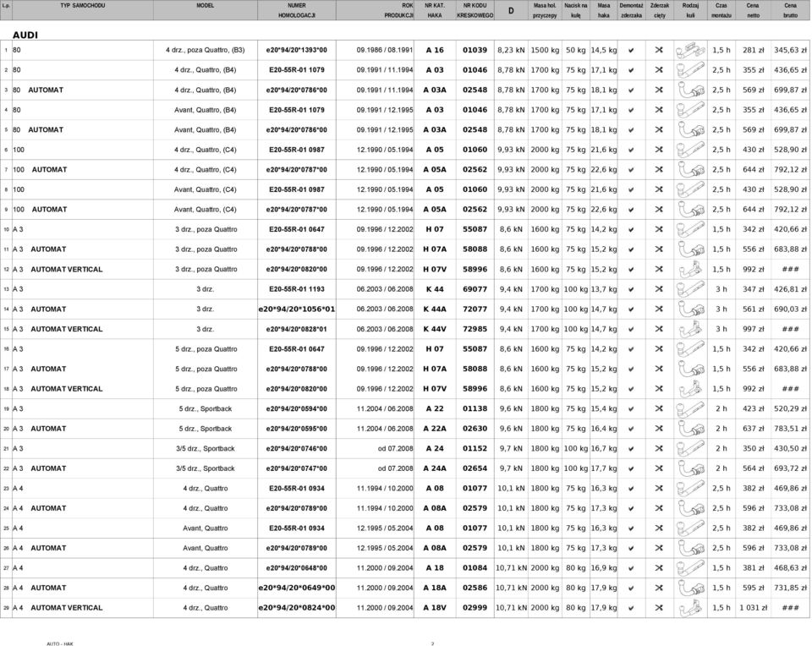The height and width of the screenshot is (646, 812).
Task: Click the gross price 783,51 zł
Action: click(x=790, y=429)
